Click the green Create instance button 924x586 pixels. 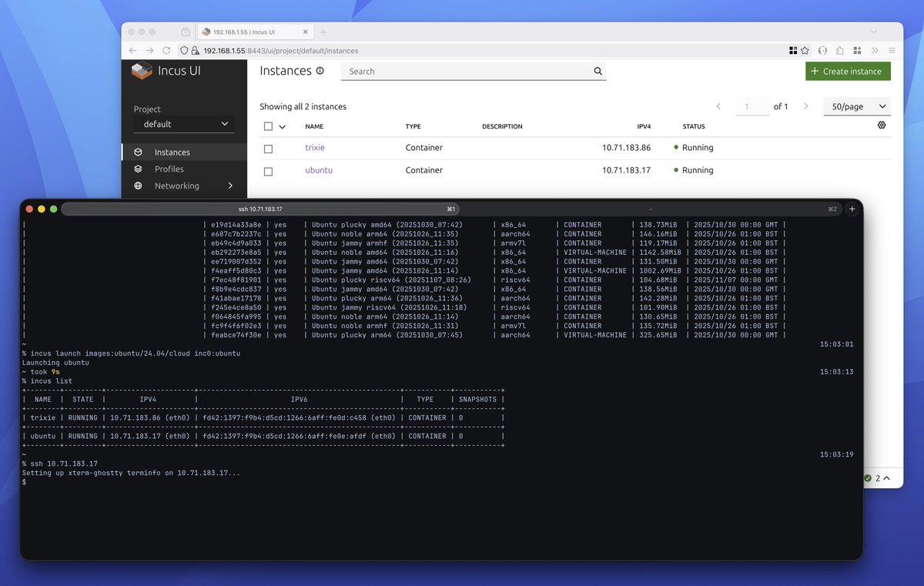[x=847, y=71]
